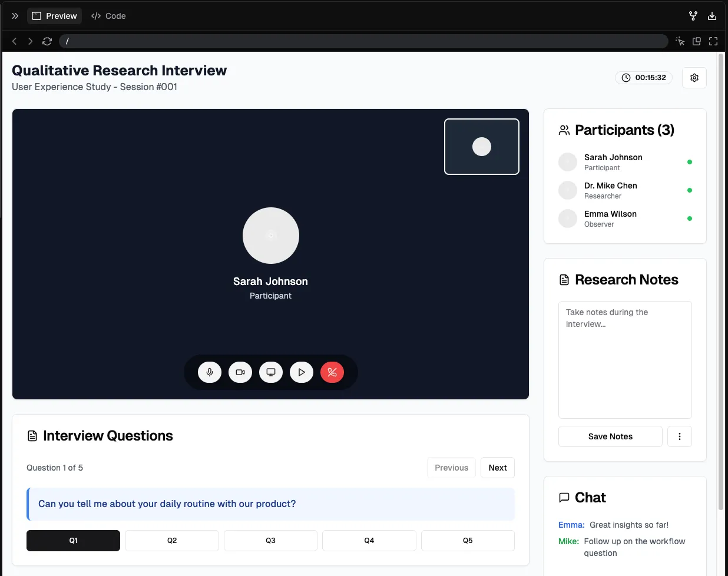
Task: Reload the preview page
Action: point(47,41)
